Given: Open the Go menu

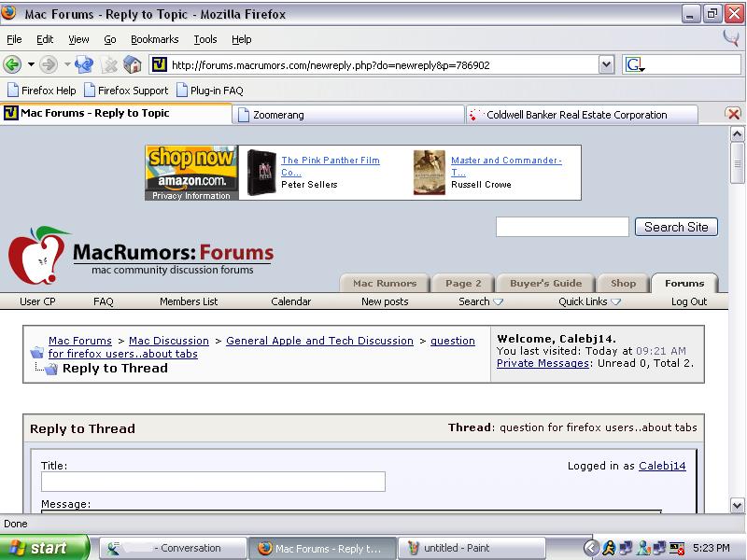Looking at the screenshot, I should pyautogui.click(x=110, y=39).
